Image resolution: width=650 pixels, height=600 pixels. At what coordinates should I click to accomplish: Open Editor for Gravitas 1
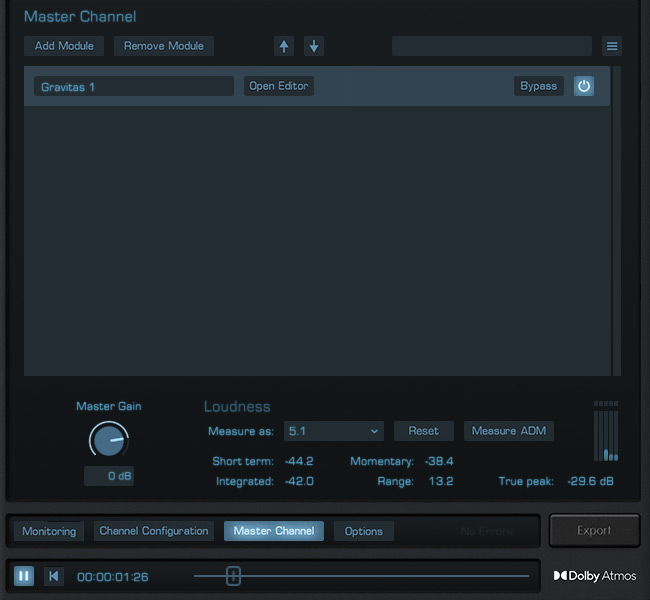click(279, 86)
